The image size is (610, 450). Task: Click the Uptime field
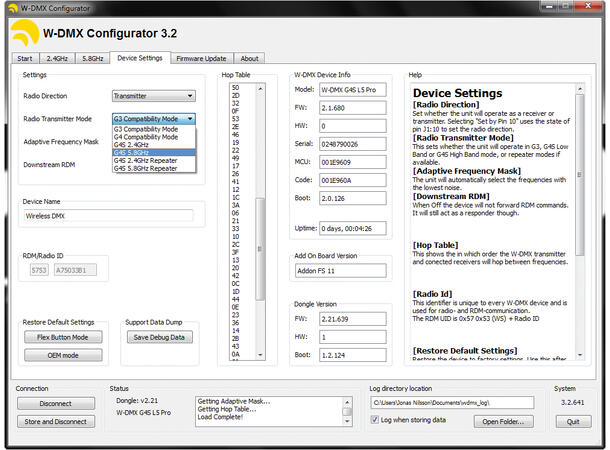353,228
